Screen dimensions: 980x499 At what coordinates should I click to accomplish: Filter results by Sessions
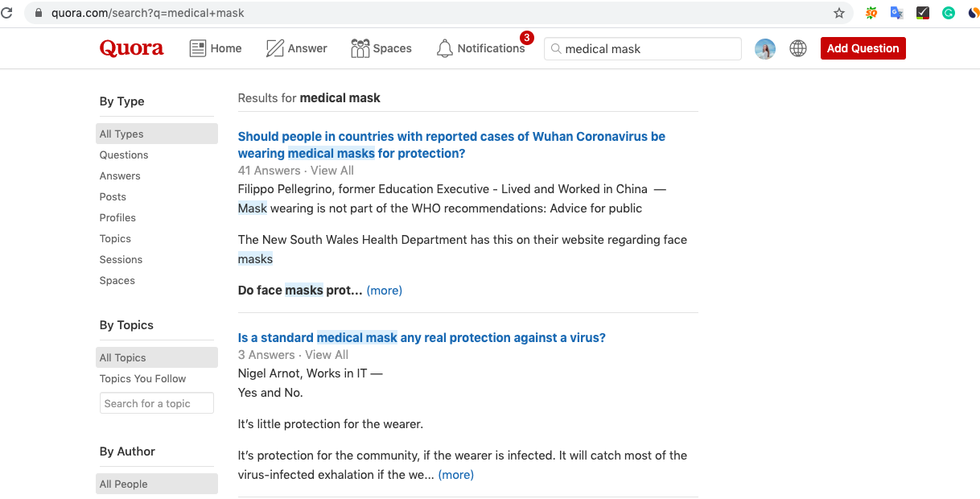click(121, 259)
